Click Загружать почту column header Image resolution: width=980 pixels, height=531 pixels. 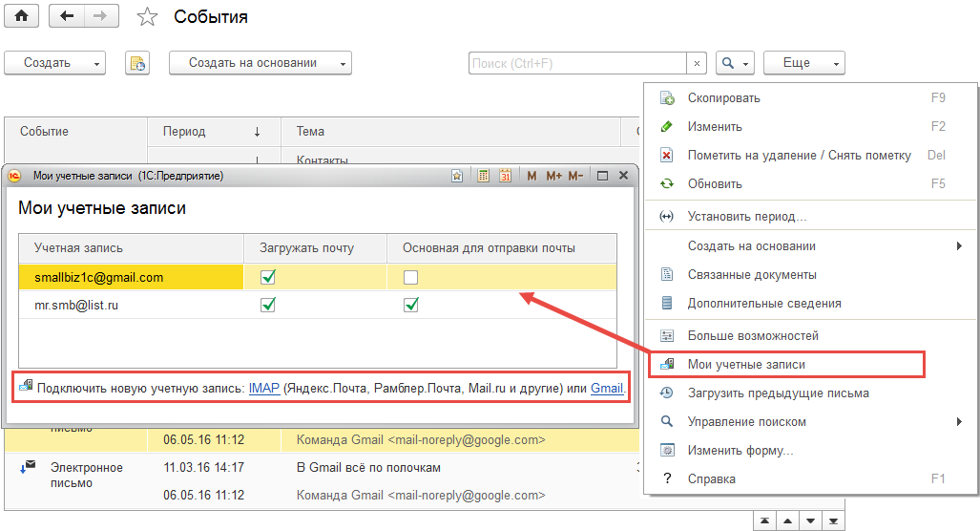(x=315, y=248)
